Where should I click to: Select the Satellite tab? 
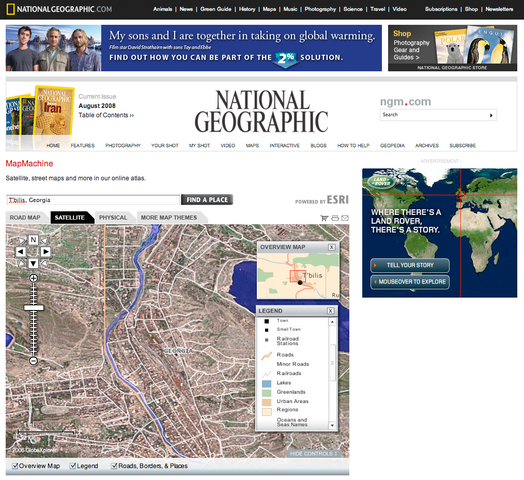(70, 218)
